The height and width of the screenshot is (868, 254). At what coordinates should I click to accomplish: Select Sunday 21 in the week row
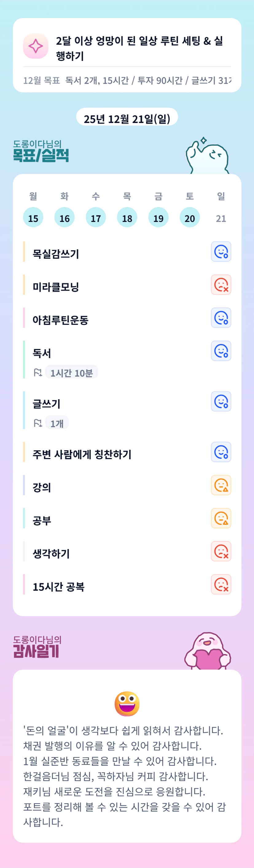221,218
